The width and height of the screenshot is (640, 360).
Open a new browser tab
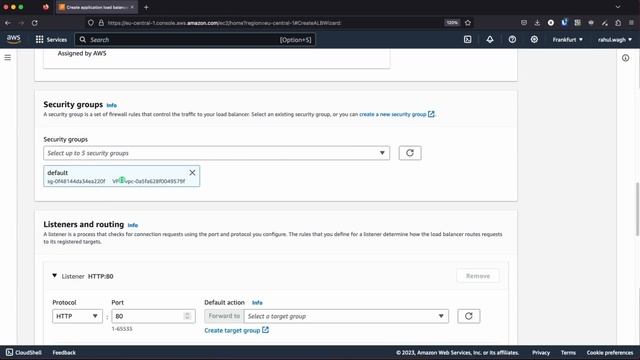click(x=146, y=7)
